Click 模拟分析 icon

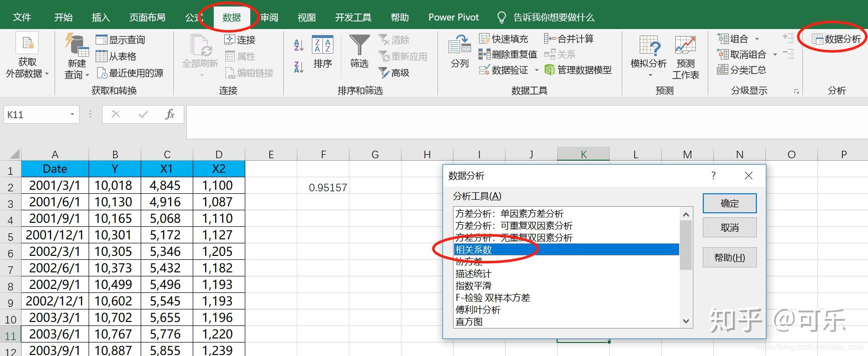(x=649, y=46)
